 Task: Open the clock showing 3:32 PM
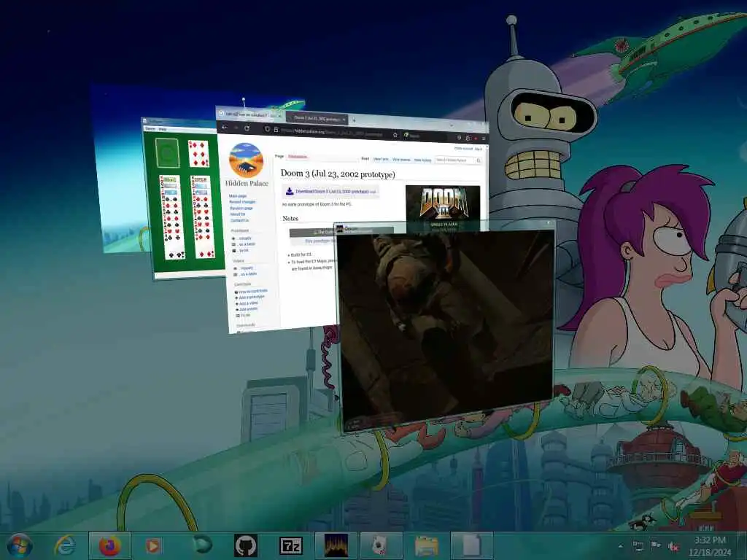point(710,545)
